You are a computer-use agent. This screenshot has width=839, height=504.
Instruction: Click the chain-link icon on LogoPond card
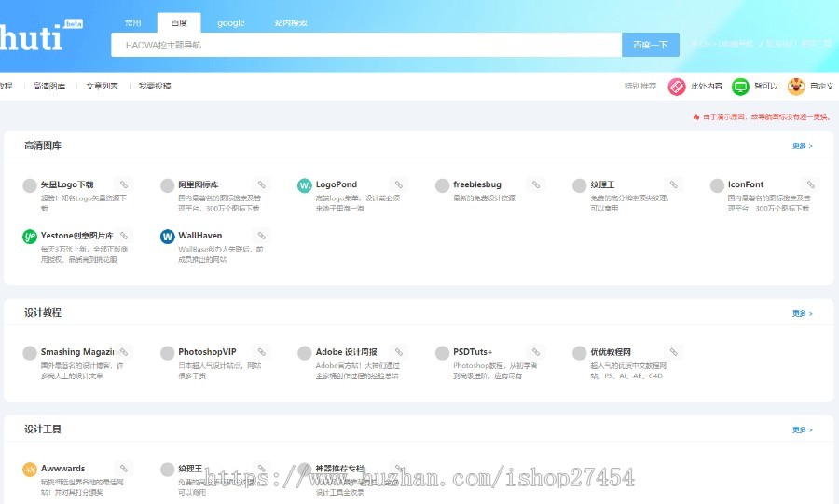(x=399, y=185)
